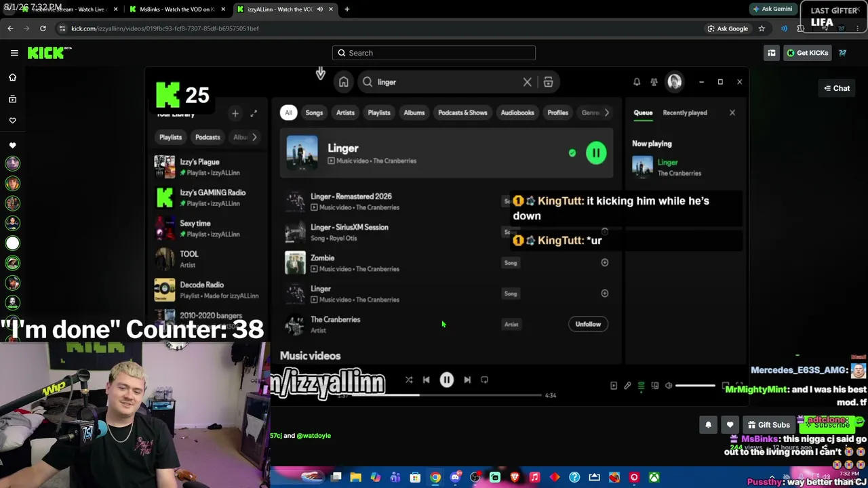Filter results by Podcasts & Shows
The width and height of the screenshot is (868, 488).
click(x=462, y=113)
